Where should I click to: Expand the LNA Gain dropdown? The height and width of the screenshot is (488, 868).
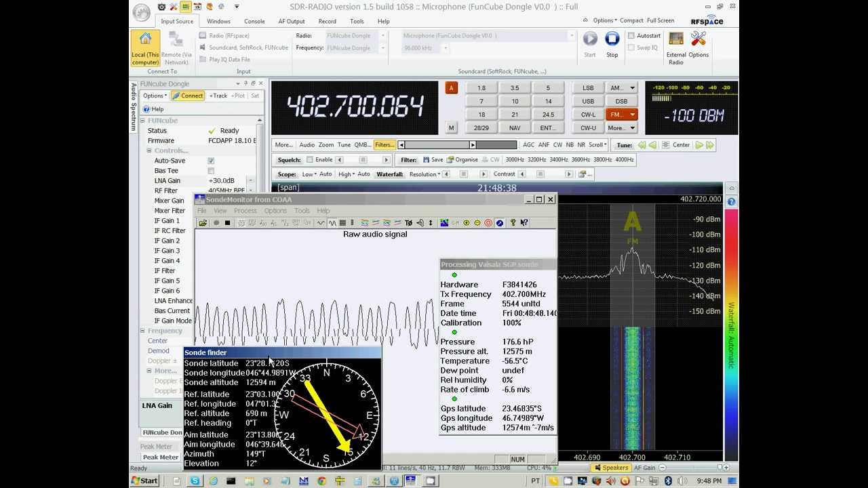(250, 181)
